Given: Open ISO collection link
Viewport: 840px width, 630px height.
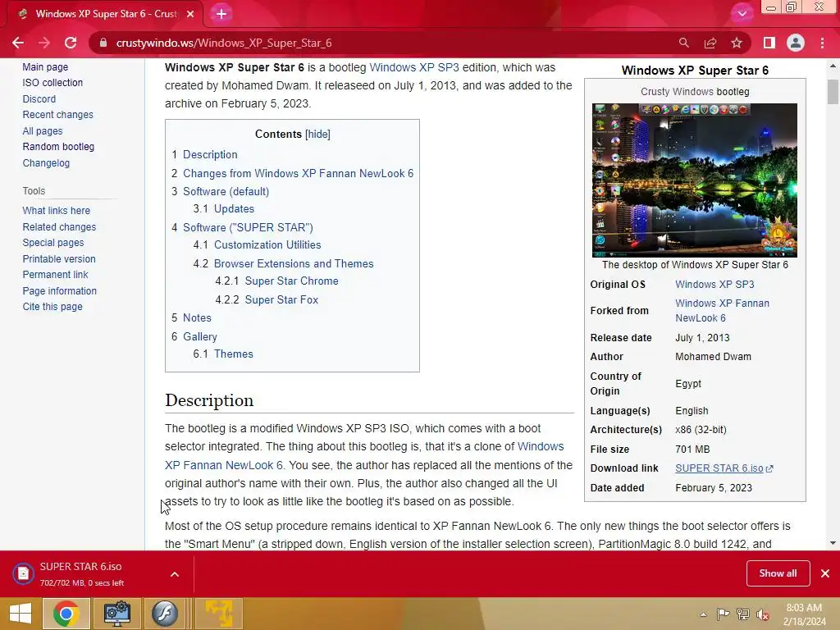Looking at the screenshot, I should pos(52,83).
